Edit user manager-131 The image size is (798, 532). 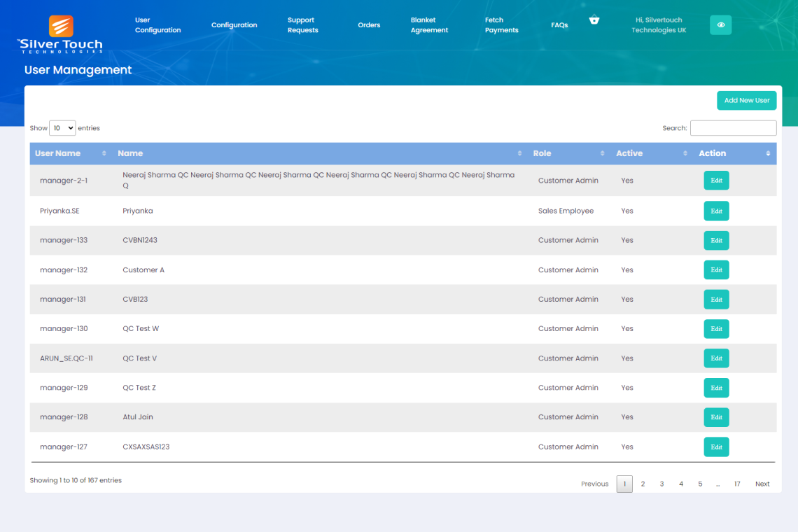pos(716,300)
